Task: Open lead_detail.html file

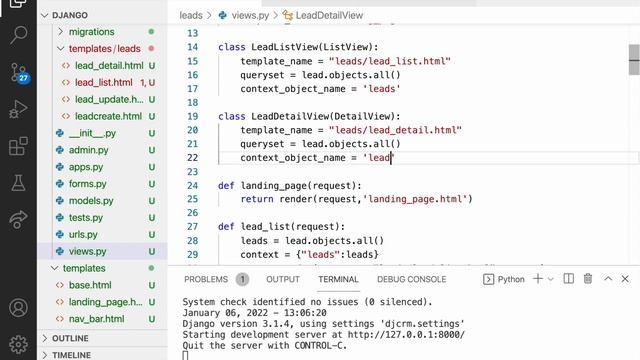Action: pyautogui.click(x=109, y=66)
